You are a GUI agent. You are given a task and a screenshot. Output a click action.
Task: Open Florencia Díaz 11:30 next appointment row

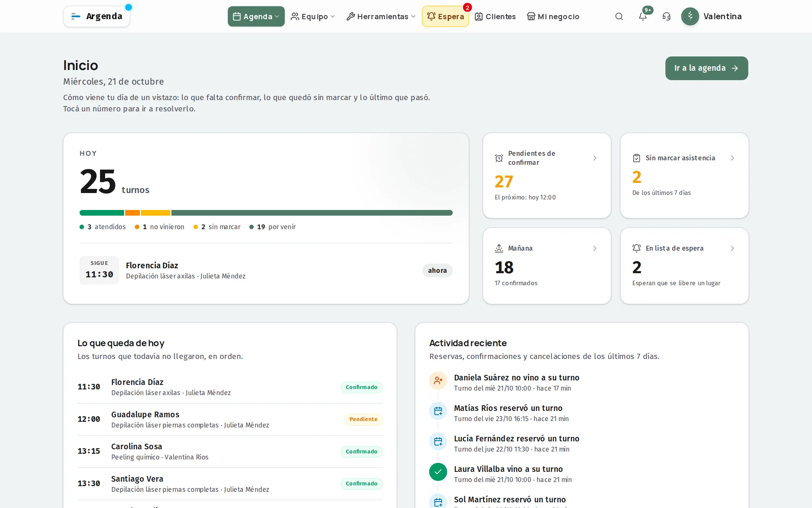point(266,270)
